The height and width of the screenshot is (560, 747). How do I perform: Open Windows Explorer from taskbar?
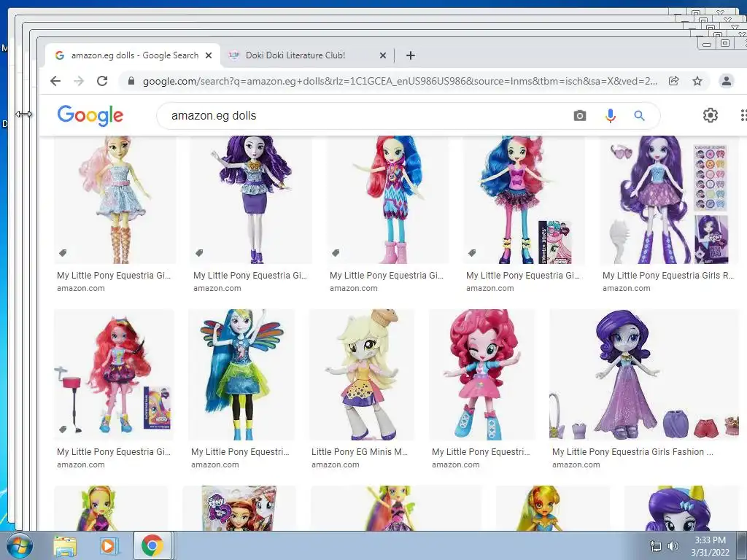[x=65, y=546]
